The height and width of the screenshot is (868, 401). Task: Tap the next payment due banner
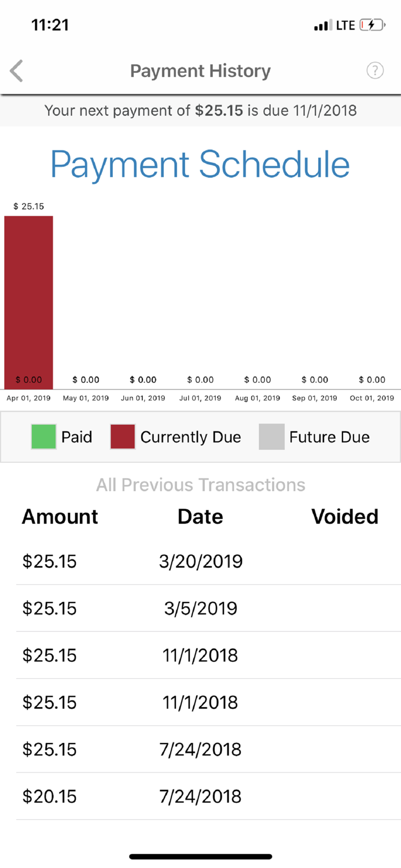pyautogui.click(x=200, y=111)
